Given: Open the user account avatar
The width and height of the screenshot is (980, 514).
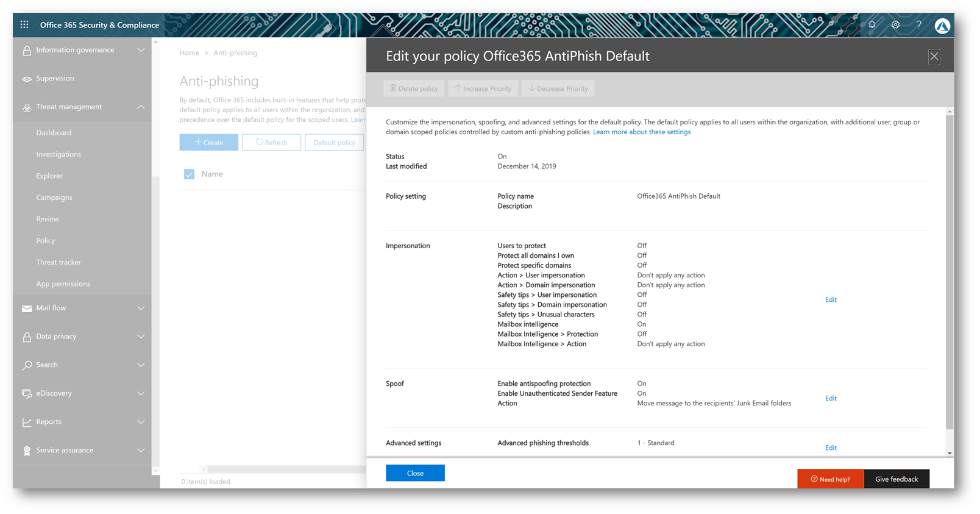Looking at the screenshot, I should pos(942,26).
